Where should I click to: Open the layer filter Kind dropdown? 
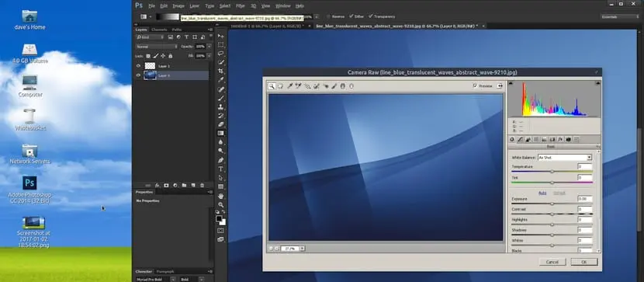pyautogui.click(x=151, y=37)
